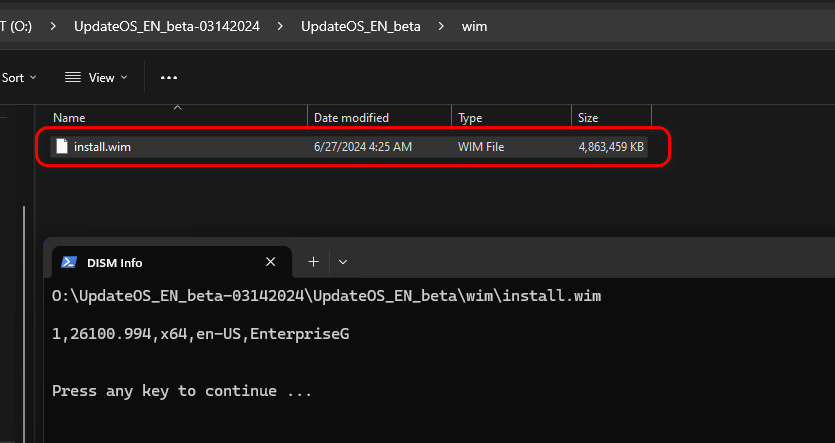Sort by Name column header
The height and width of the screenshot is (443, 835).
[x=69, y=118]
